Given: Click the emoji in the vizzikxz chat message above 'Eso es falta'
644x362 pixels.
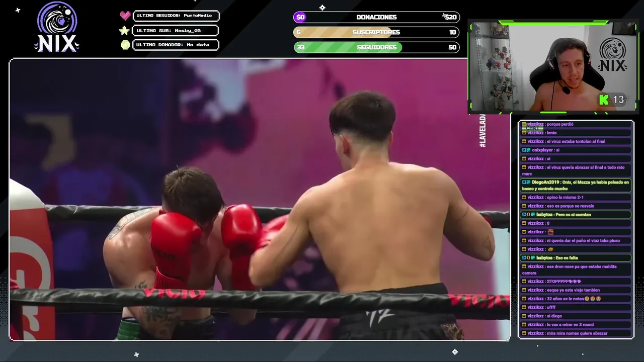Looking at the screenshot, I should (x=550, y=249).
